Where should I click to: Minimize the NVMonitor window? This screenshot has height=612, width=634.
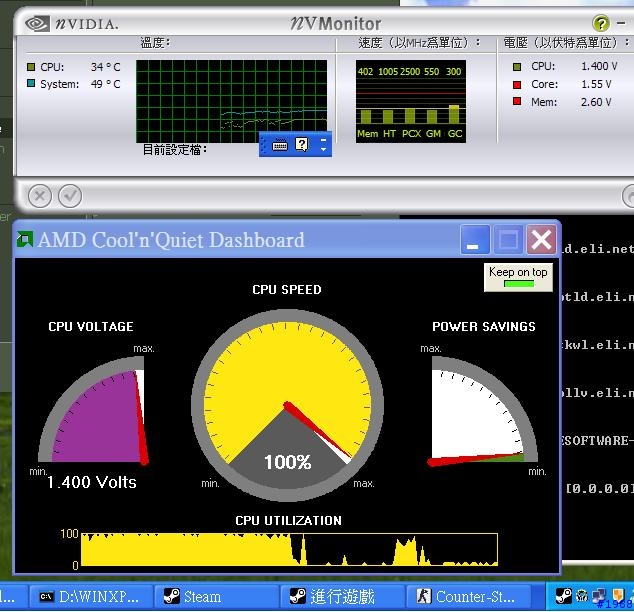pos(621,23)
